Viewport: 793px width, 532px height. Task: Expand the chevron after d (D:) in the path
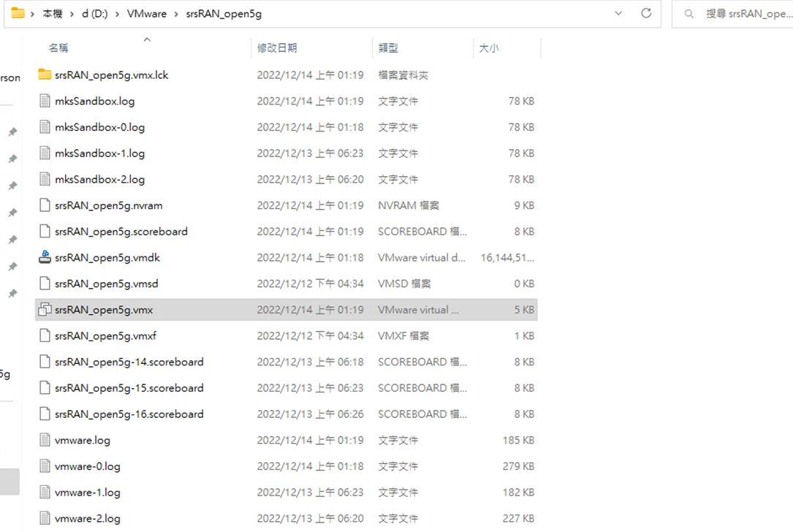tap(118, 14)
